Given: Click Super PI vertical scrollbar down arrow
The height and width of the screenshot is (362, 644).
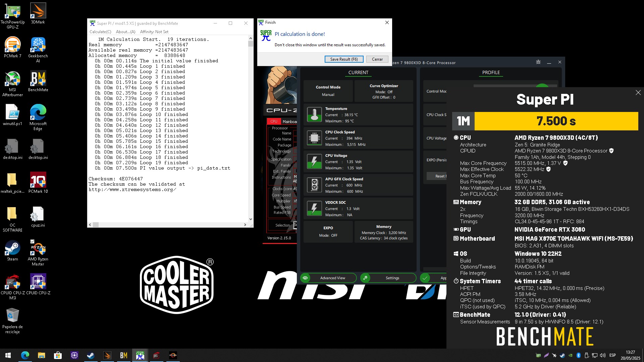Looking at the screenshot, I should tap(251, 219).
